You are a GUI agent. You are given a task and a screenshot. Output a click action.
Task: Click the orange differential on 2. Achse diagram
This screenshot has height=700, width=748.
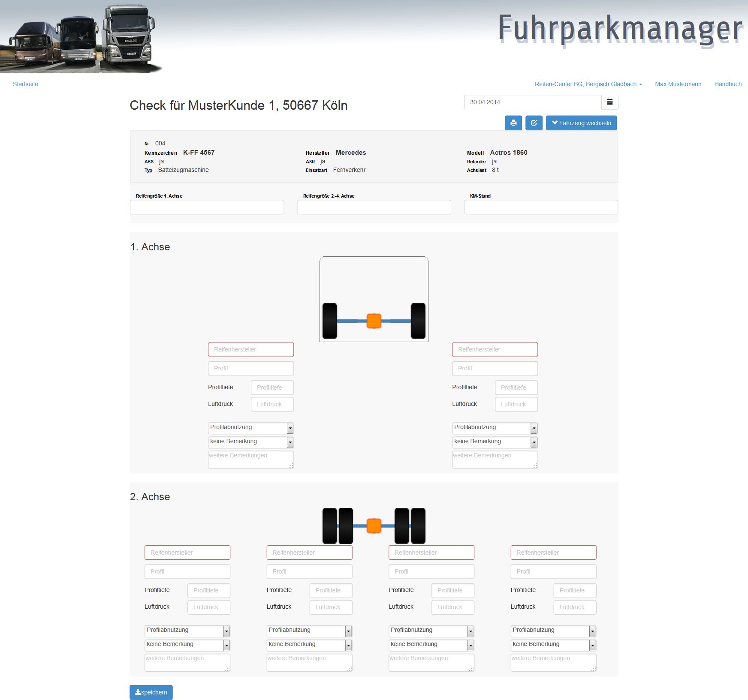click(374, 526)
